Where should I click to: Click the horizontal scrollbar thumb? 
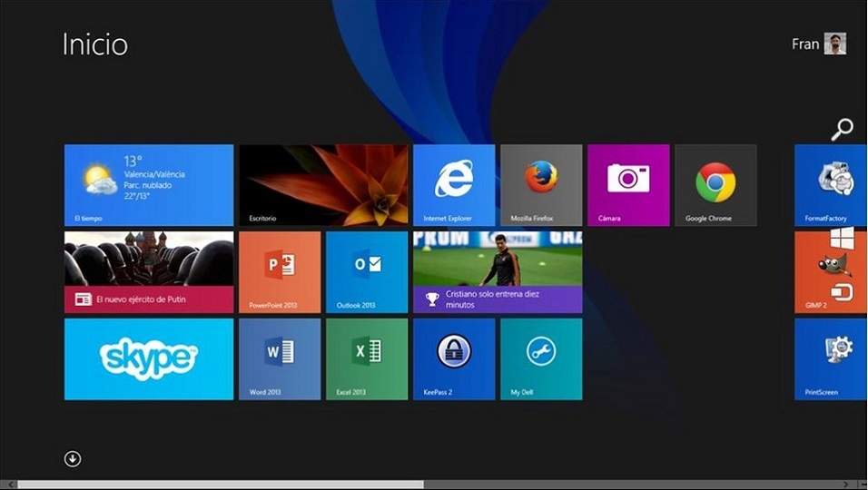click(221, 485)
